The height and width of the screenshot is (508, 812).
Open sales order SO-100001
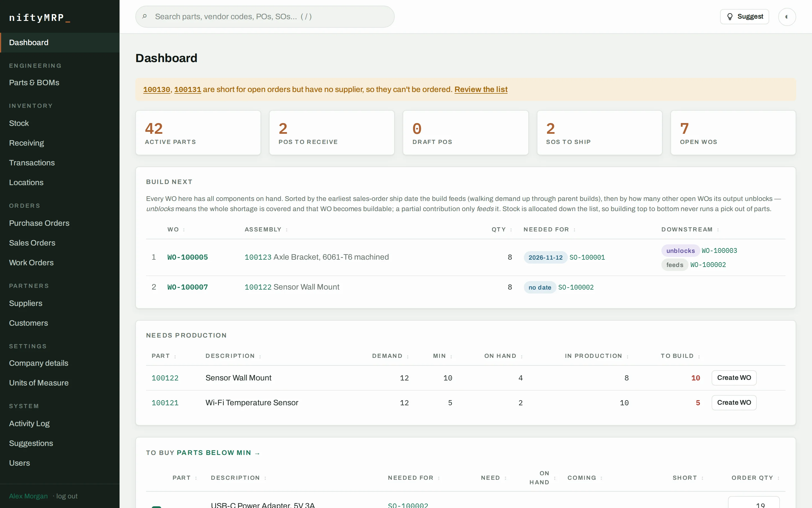(587, 257)
